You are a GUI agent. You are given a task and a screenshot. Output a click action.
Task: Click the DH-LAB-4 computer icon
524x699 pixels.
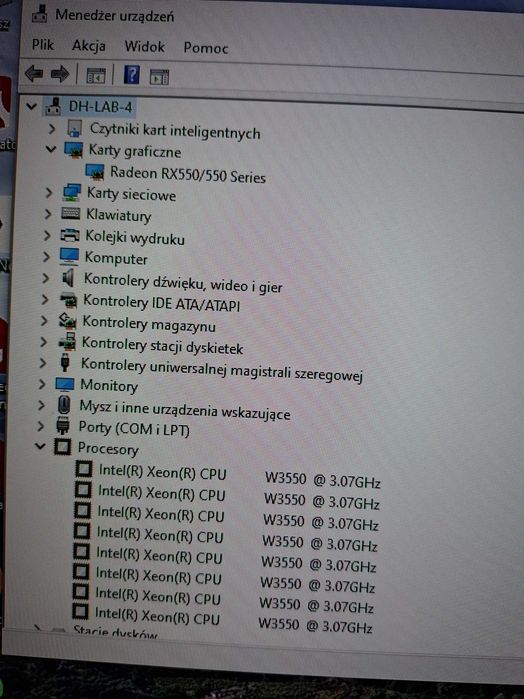click(53, 106)
